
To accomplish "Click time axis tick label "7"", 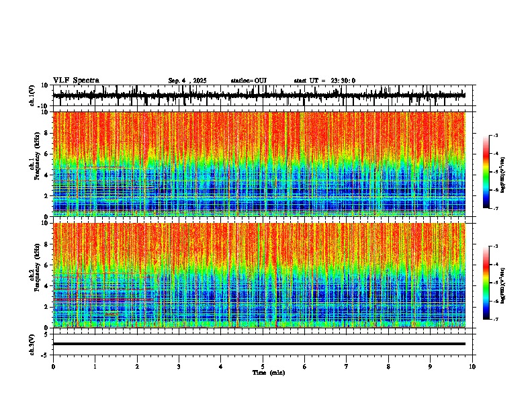I will (x=347, y=367).
